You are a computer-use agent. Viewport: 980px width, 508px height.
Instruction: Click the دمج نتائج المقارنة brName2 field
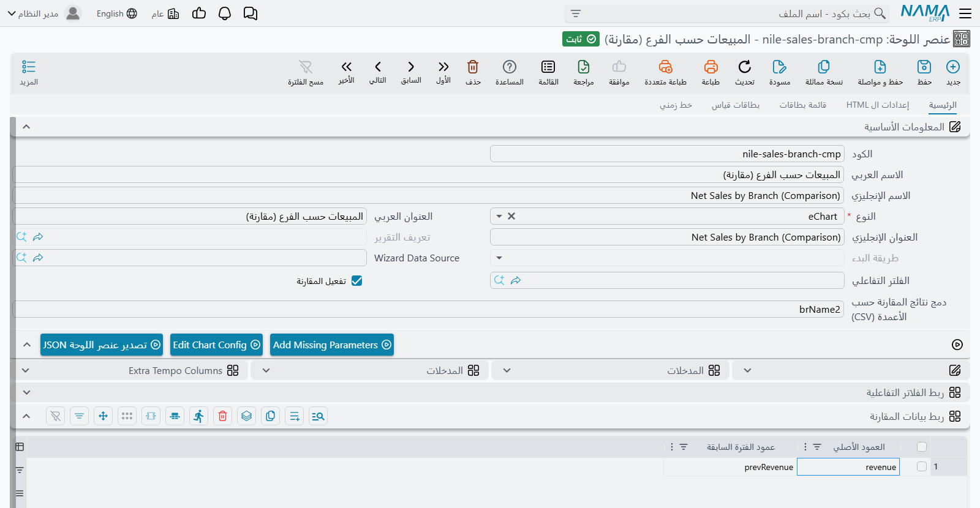pyautogui.click(x=428, y=309)
